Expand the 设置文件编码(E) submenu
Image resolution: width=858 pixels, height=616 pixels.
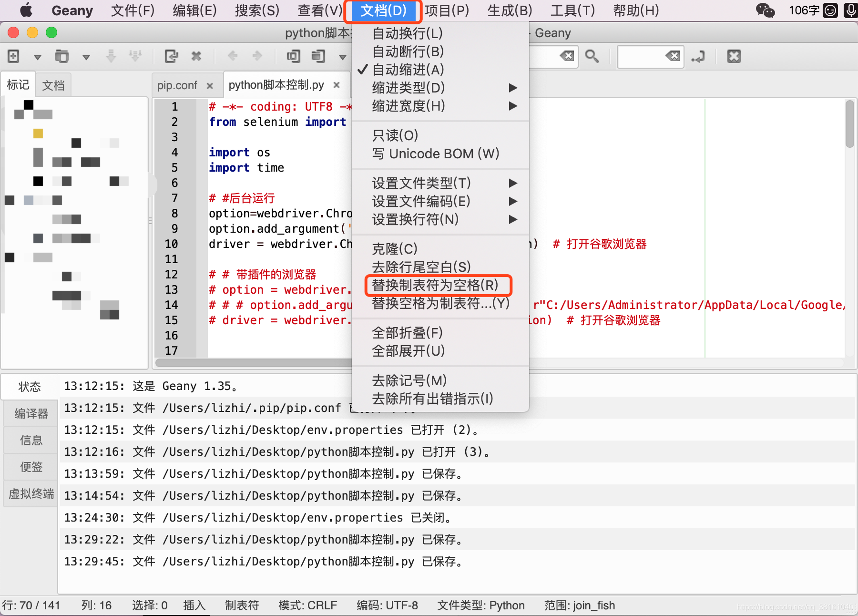click(440, 201)
